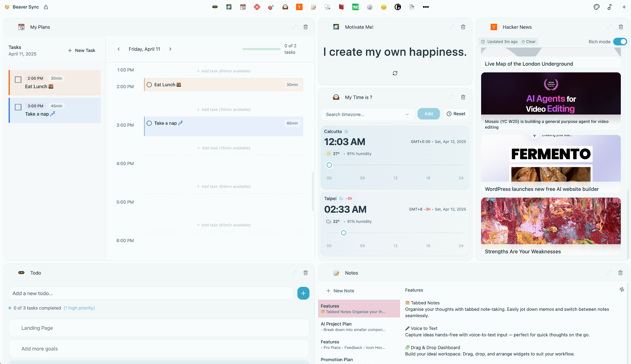Viewport: 631px width, 364px height.
Task: Click the TechCrunch icon in top bar
Action: click(x=355, y=7)
